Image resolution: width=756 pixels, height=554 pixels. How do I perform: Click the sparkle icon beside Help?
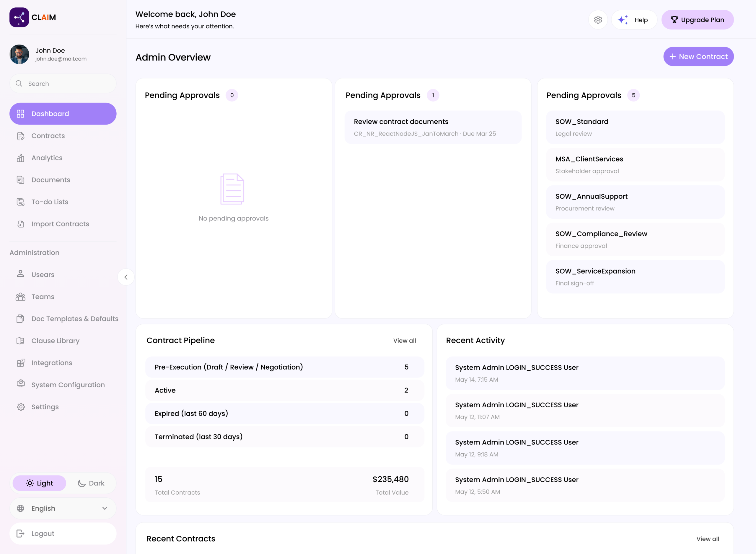(623, 20)
